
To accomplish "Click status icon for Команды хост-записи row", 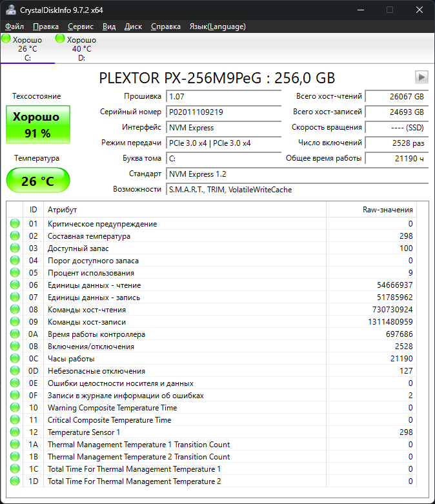I will [15, 321].
